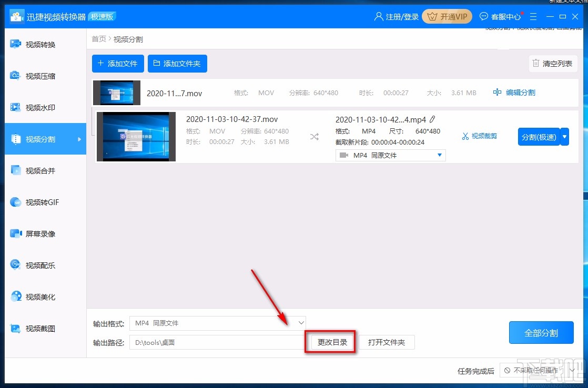Click the 视频美化 icon
Image resolution: width=588 pixels, height=388 pixels.
16,297
